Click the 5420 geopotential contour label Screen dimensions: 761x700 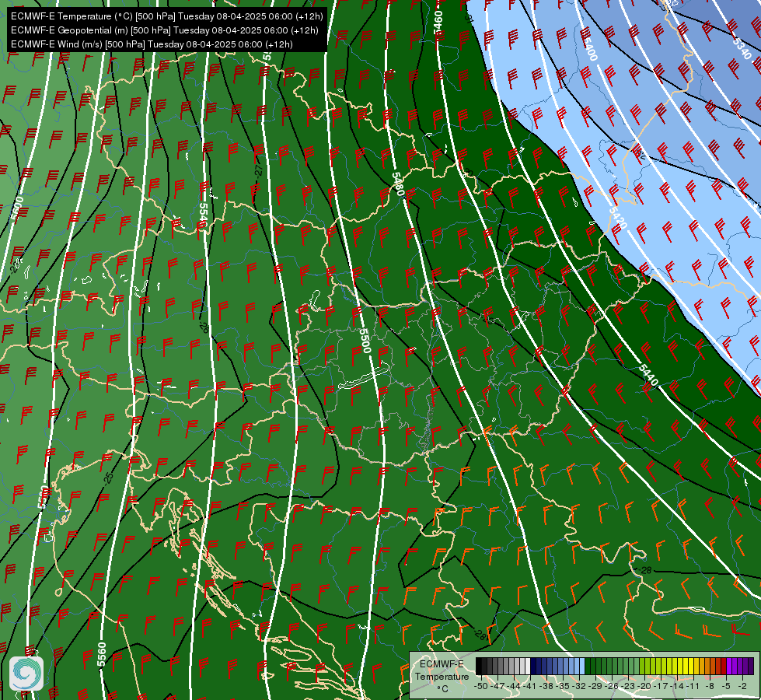point(617,218)
